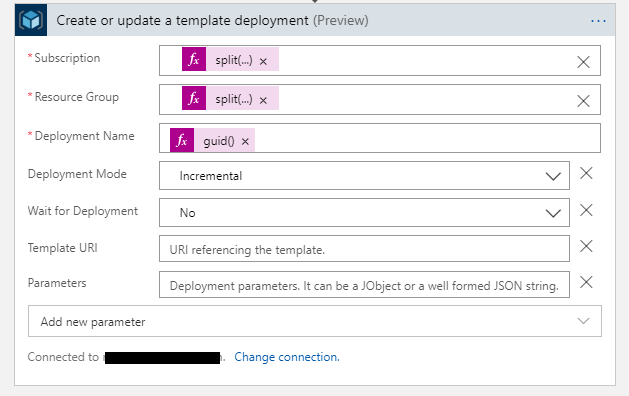This screenshot has height=396, width=629.
Task: Remove guid() token from Deployment Name
Action: pyautogui.click(x=245, y=142)
